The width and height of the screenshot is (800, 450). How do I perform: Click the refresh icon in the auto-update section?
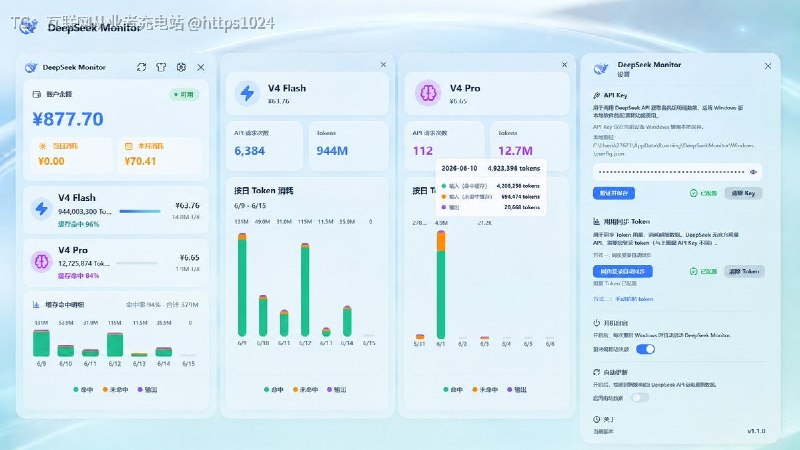pyautogui.click(x=596, y=372)
